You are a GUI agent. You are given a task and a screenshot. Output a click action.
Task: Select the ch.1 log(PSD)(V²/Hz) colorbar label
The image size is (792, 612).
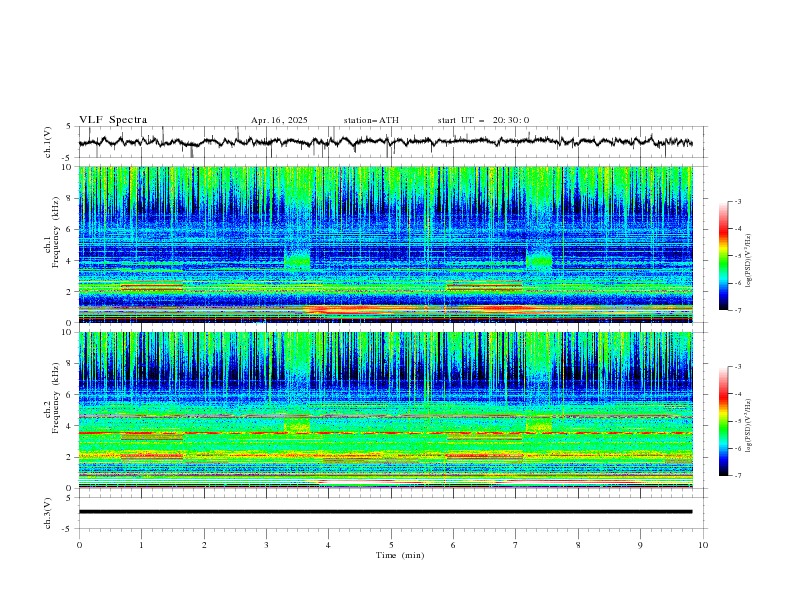coord(748,261)
